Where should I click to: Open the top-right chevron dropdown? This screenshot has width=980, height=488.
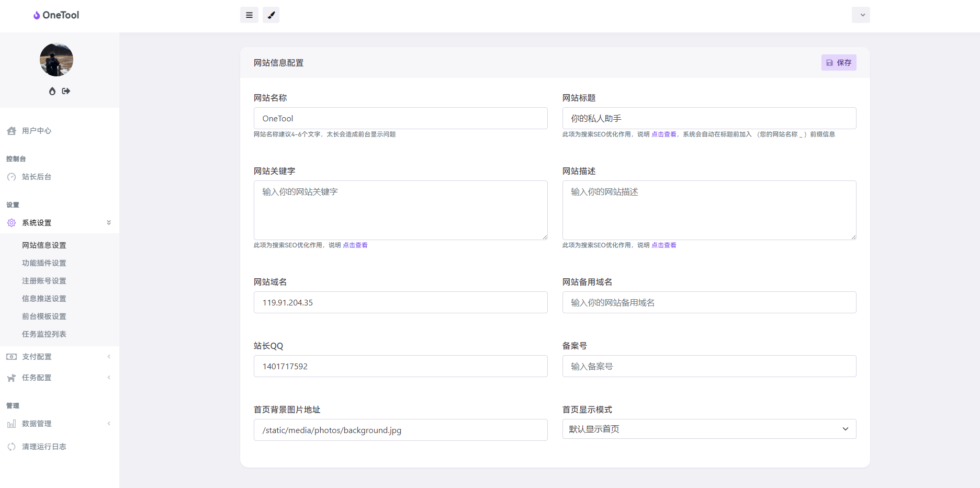point(861,15)
